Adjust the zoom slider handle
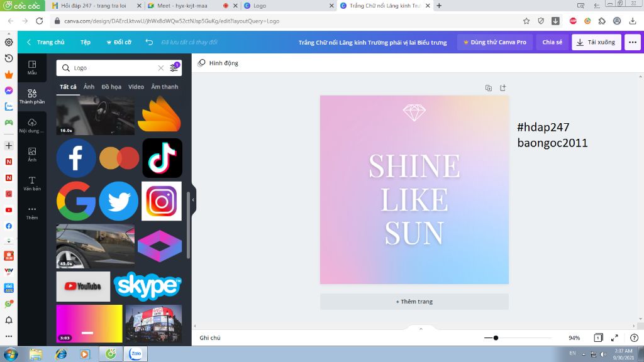644x362 pixels. pyautogui.click(x=496, y=337)
